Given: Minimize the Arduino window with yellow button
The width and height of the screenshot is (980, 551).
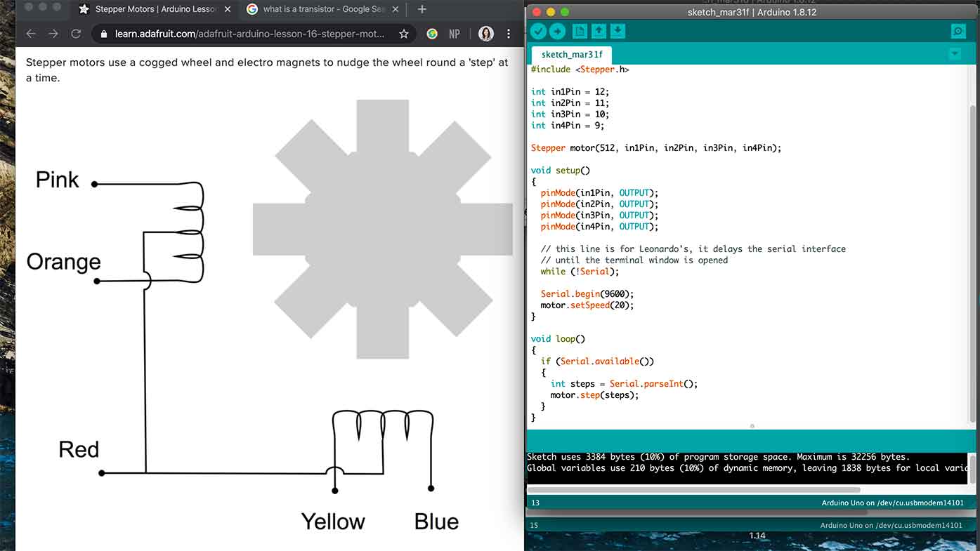Looking at the screenshot, I should (550, 13).
